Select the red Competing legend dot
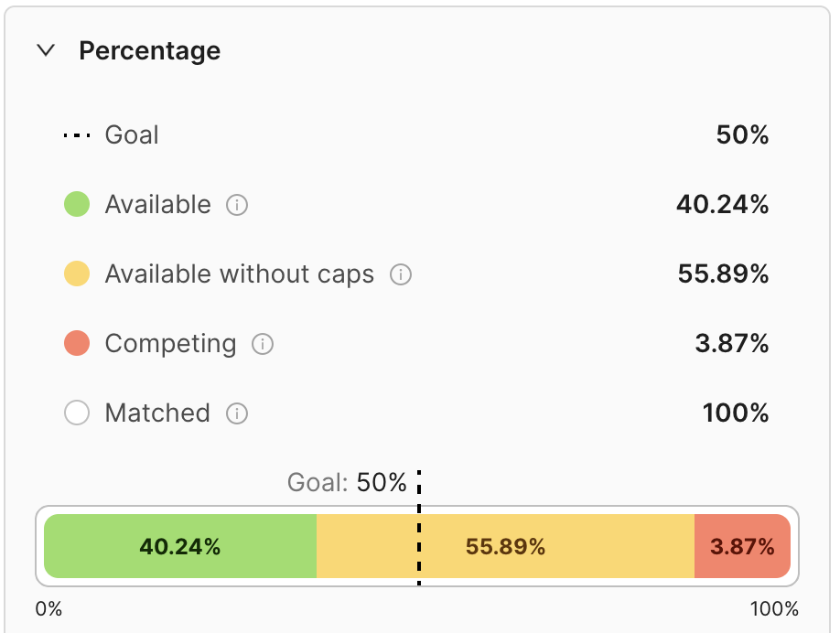Image resolution: width=840 pixels, height=633 pixels. 77,344
